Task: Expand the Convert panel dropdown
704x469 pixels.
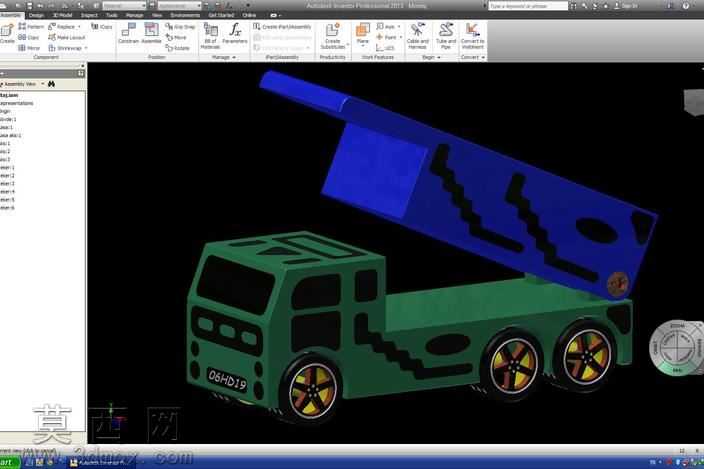Action: (x=483, y=57)
